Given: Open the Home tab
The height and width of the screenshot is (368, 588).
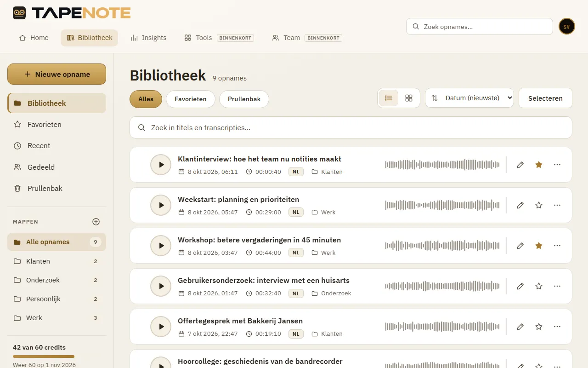Looking at the screenshot, I should point(34,38).
